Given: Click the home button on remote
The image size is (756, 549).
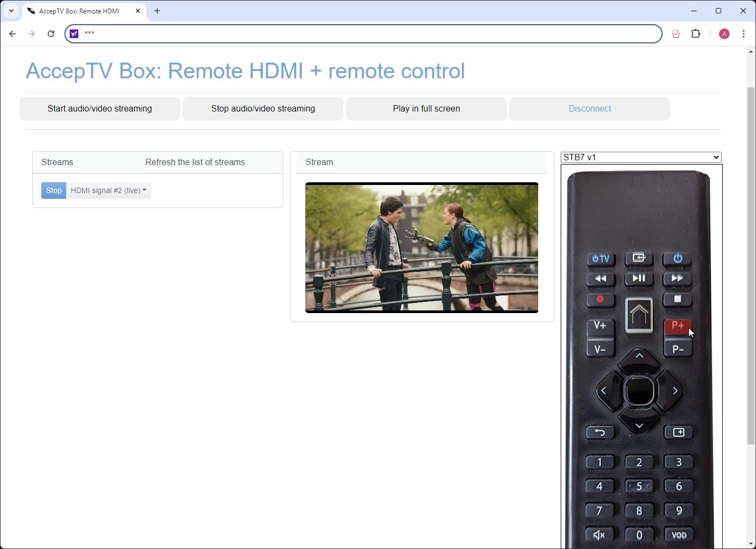Looking at the screenshot, I should tap(639, 315).
